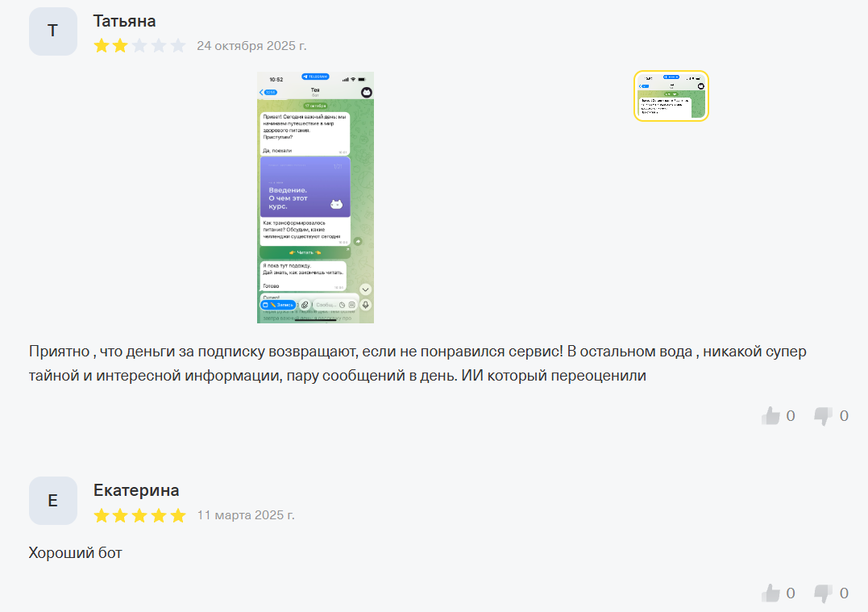This screenshot has height=612, width=868.
Task: Click the microphone icon in the chat screenshot
Action: click(365, 305)
